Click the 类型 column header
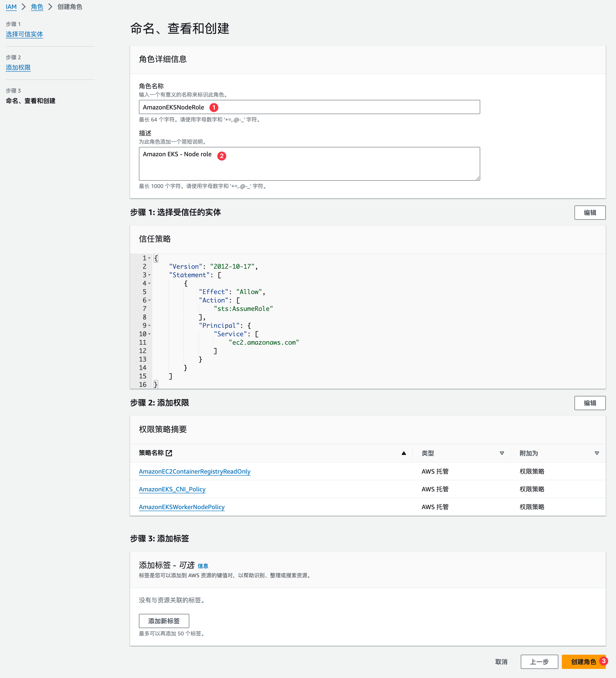The image size is (616, 678). (x=428, y=453)
